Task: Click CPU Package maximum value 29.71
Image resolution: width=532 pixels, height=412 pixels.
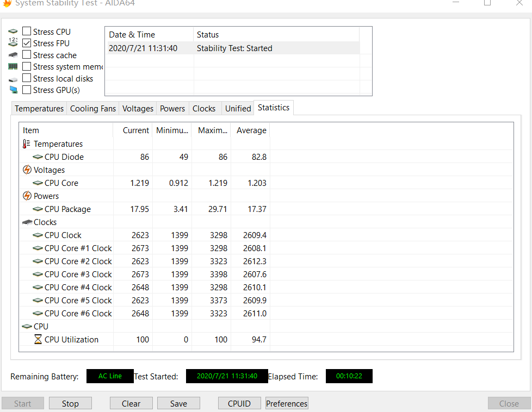Action: tap(218, 209)
